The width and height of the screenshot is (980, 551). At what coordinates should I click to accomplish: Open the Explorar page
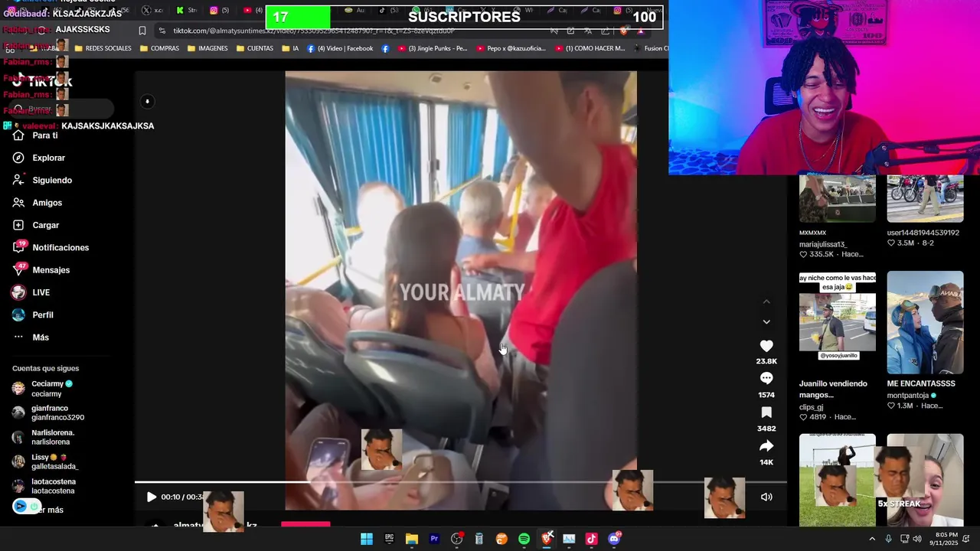pyautogui.click(x=39, y=158)
